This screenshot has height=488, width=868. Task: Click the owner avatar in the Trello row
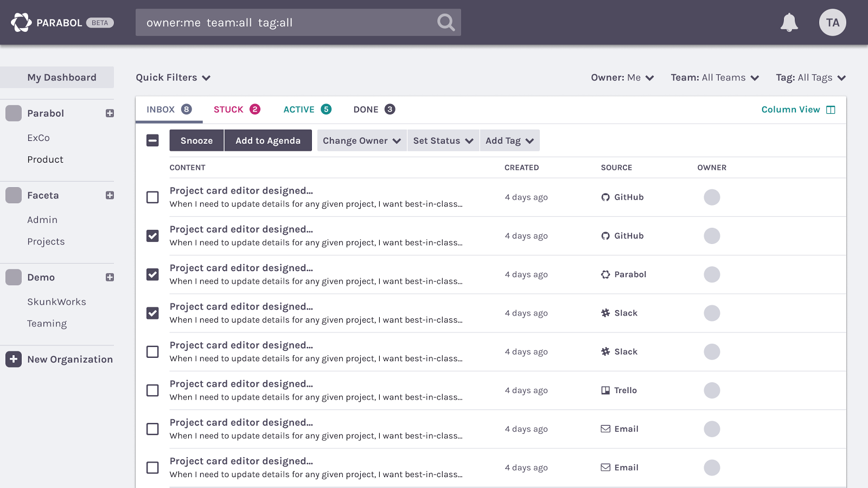tap(712, 390)
